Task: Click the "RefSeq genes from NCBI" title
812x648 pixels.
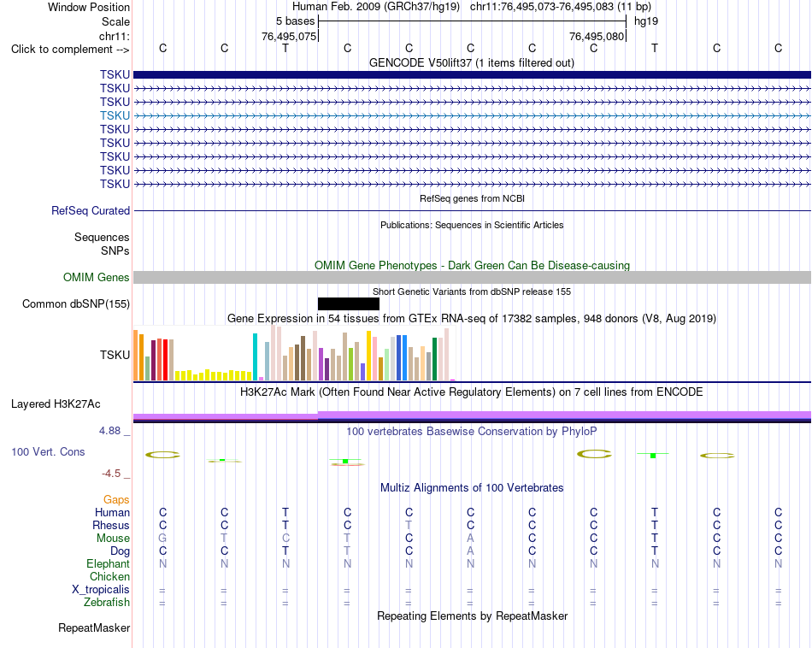Action: click(472, 198)
